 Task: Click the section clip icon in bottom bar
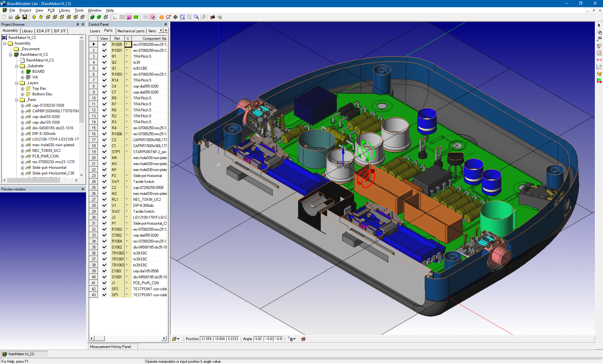pos(303,339)
